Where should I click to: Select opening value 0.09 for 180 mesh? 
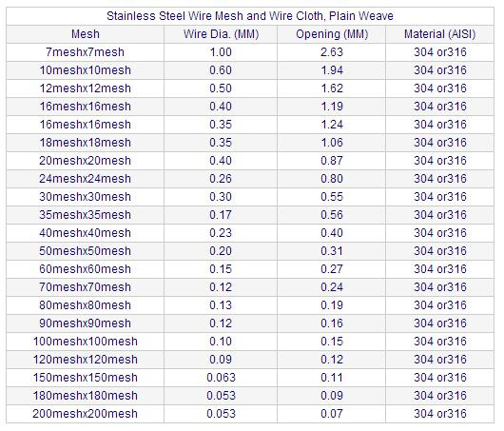pos(332,395)
